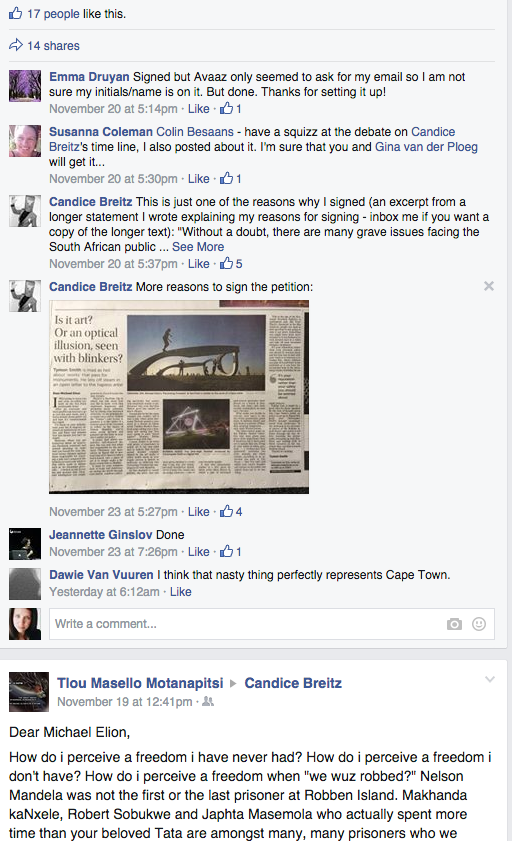Click the share arrow icon next to 14 shares
The height and width of the screenshot is (841, 512).
pos(16,45)
